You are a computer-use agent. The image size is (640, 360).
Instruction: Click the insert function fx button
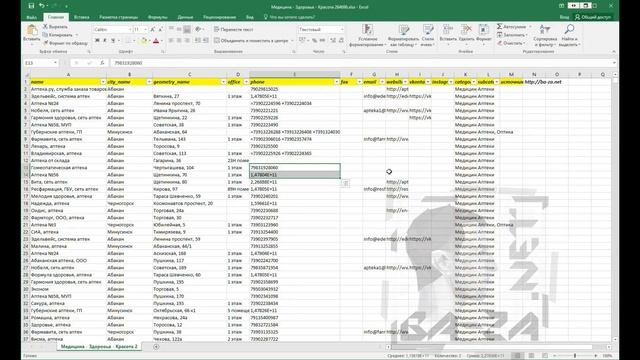coord(102,63)
